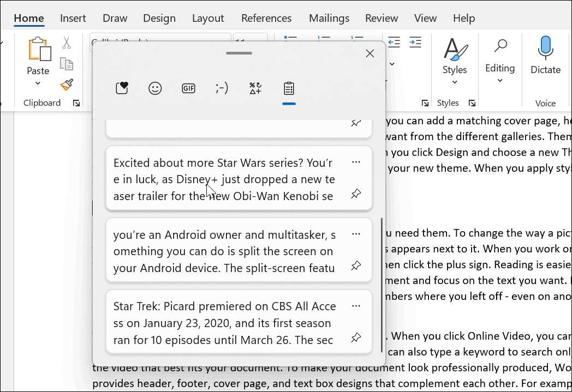The height and width of the screenshot is (392, 572).
Task: Pin the Android split-screen clipboard item
Action: pyautogui.click(x=356, y=266)
